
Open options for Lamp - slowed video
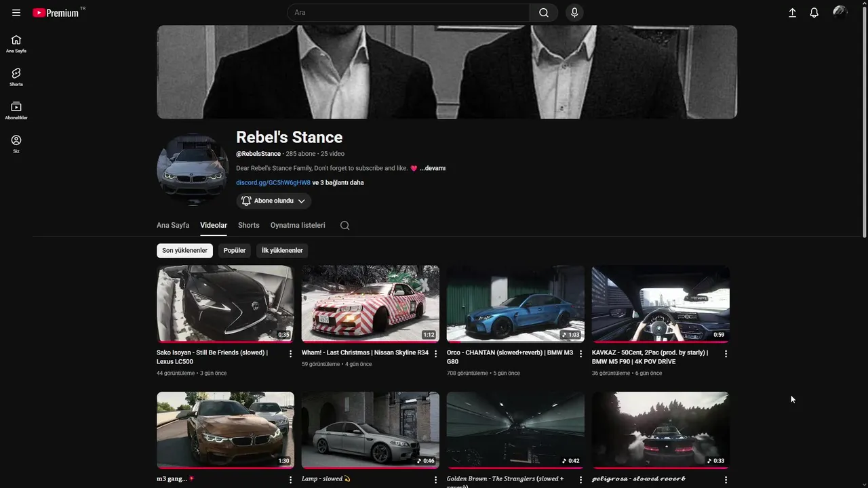[x=436, y=480]
